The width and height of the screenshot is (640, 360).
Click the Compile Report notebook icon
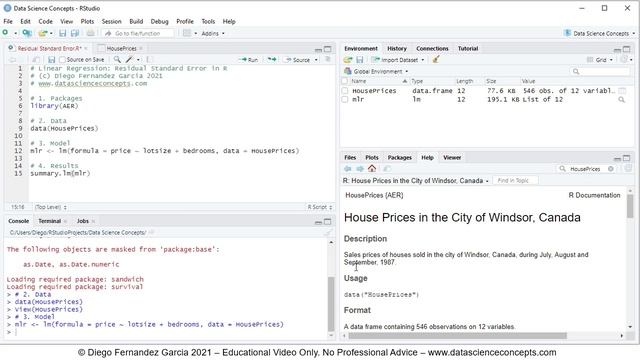click(149, 60)
